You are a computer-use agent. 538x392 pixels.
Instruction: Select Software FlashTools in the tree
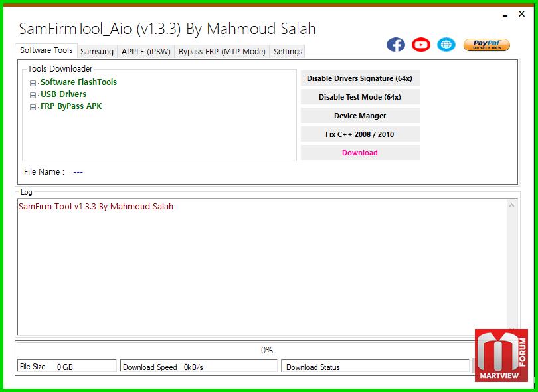tap(78, 82)
